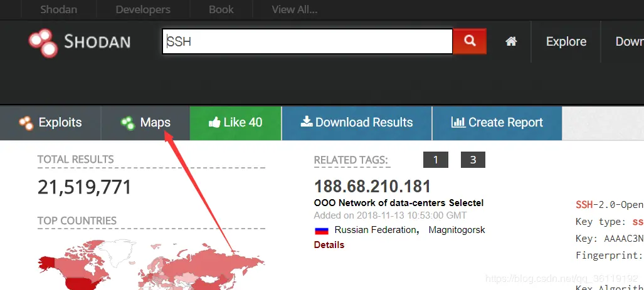The width and height of the screenshot is (644, 290).
Task: Click the Key type line in banner
Action: click(610, 222)
